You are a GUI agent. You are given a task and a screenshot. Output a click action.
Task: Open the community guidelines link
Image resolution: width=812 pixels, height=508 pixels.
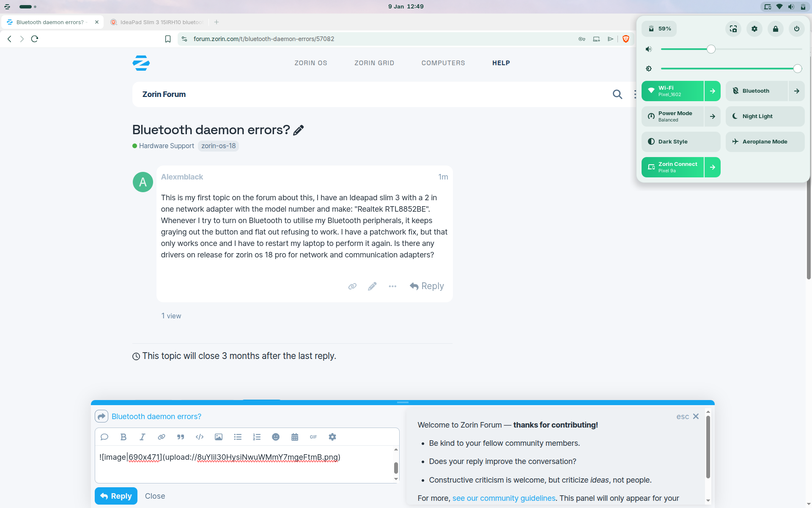tap(504, 498)
